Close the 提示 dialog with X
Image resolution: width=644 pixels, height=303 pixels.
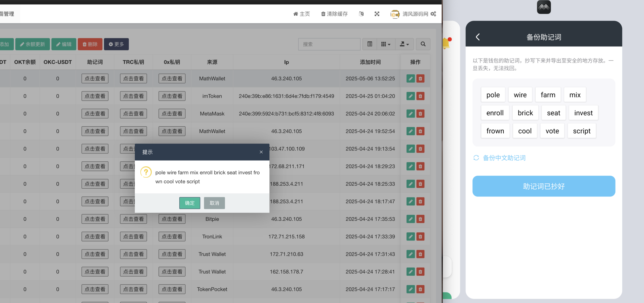pos(261,152)
